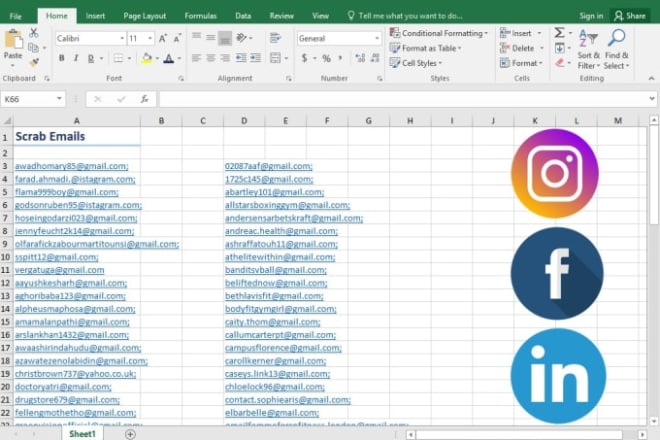Switch to the Page Layout tab
Screen dimensions: 660x440
[x=144, y=16]
